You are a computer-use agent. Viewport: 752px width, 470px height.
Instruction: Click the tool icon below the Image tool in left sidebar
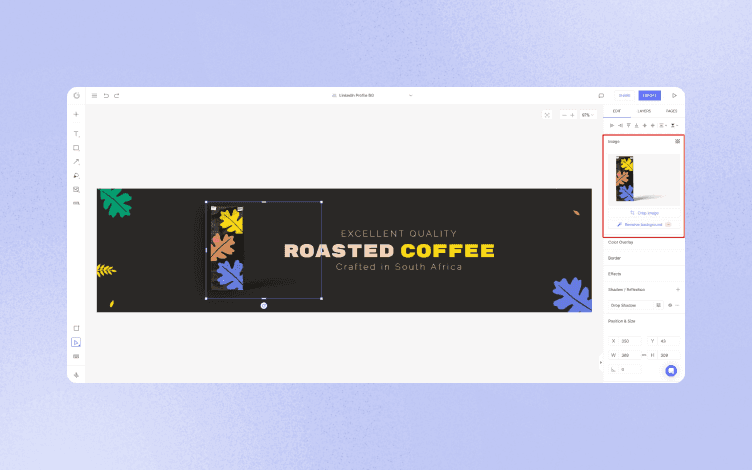pos(76,203)
